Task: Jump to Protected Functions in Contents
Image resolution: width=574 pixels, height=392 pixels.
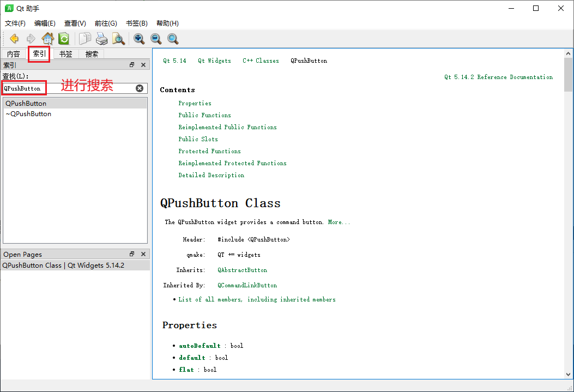Action: coord(209,151)
